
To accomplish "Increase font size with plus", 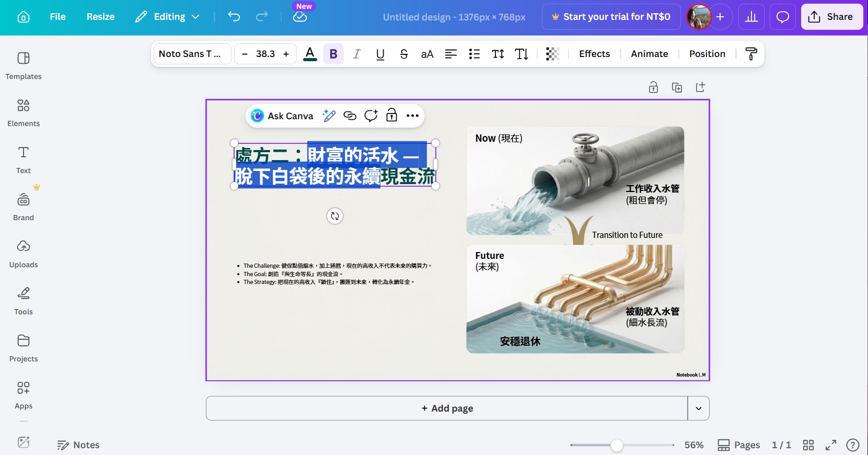I will [286, 54].
